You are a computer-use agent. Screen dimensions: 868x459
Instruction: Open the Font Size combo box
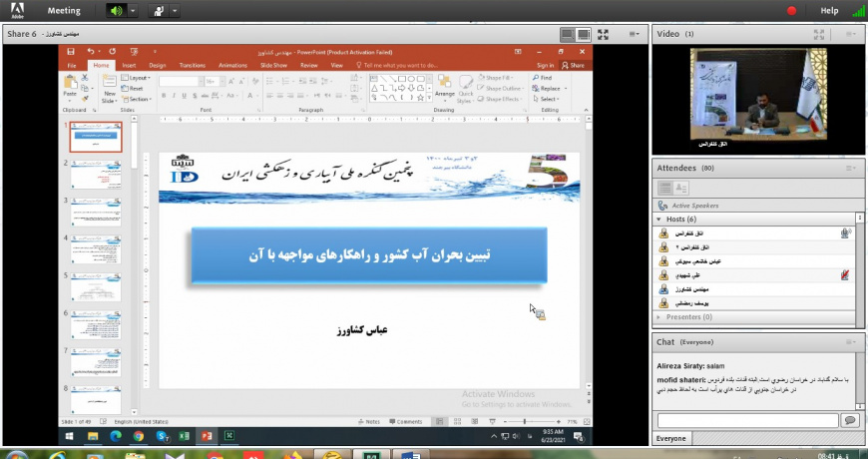click(215, 82)
